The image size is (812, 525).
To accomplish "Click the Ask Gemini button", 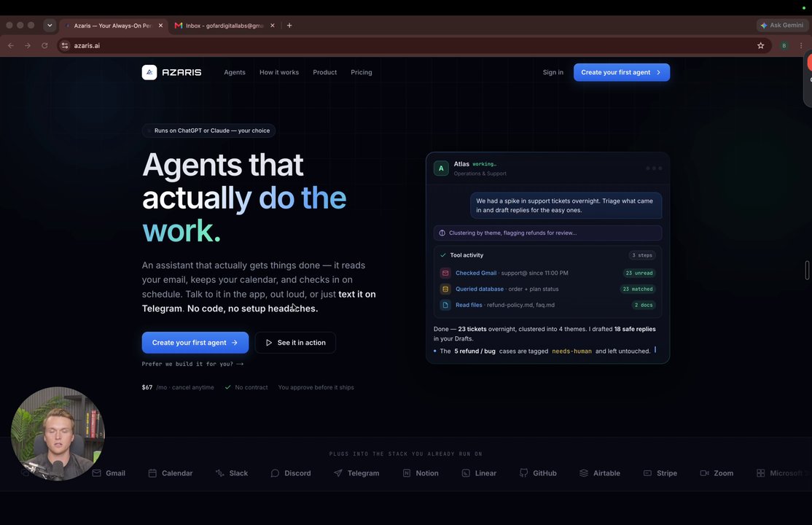I will point(782,26).
